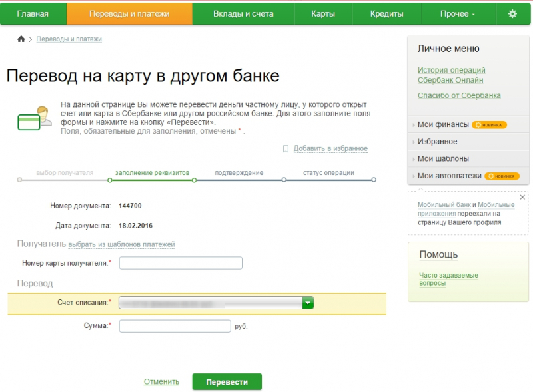This screenshot has width=533, height=392.
Task: Click the home breadcrumb icon
Action: [x=21, y=39]
